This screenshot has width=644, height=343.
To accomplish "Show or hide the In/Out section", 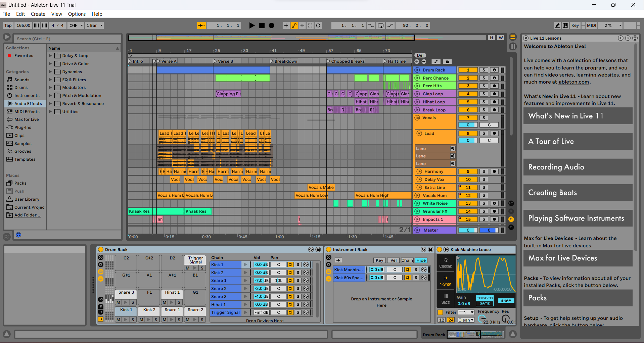I will 511,203.
